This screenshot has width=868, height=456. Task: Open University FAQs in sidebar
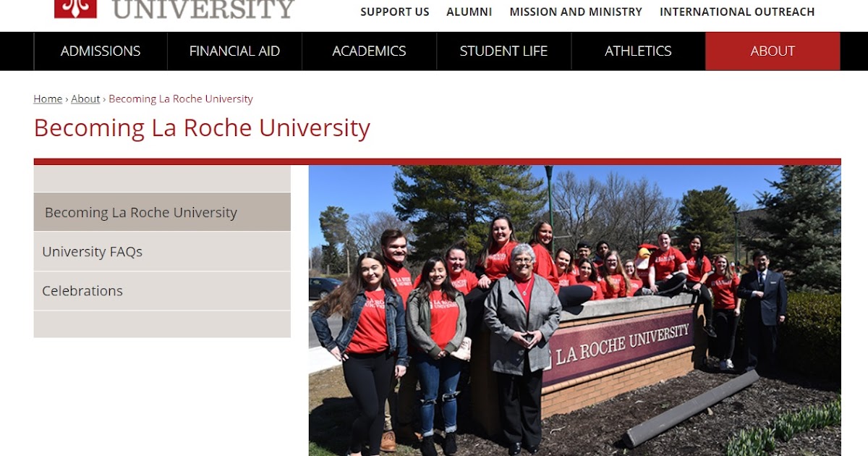pos(162,251)
